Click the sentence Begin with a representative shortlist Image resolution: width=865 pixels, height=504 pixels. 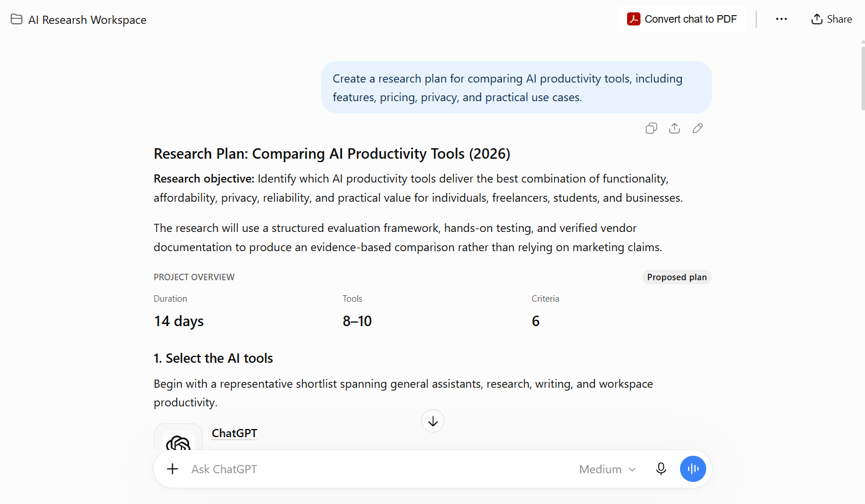[x=403, y=393]
